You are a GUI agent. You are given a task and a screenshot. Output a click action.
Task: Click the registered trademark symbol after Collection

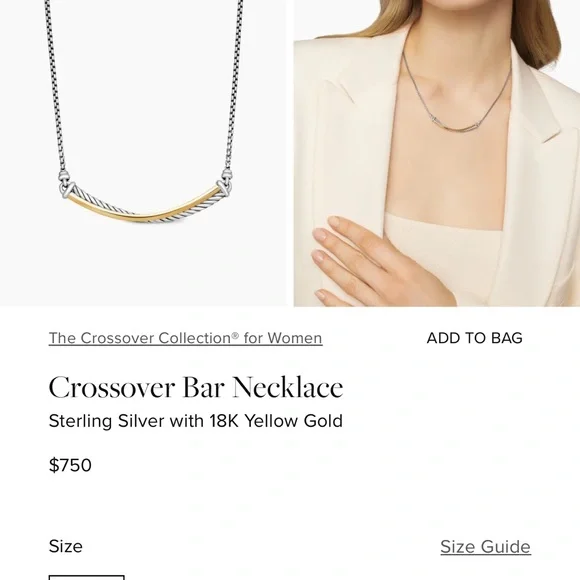(235, 335)
